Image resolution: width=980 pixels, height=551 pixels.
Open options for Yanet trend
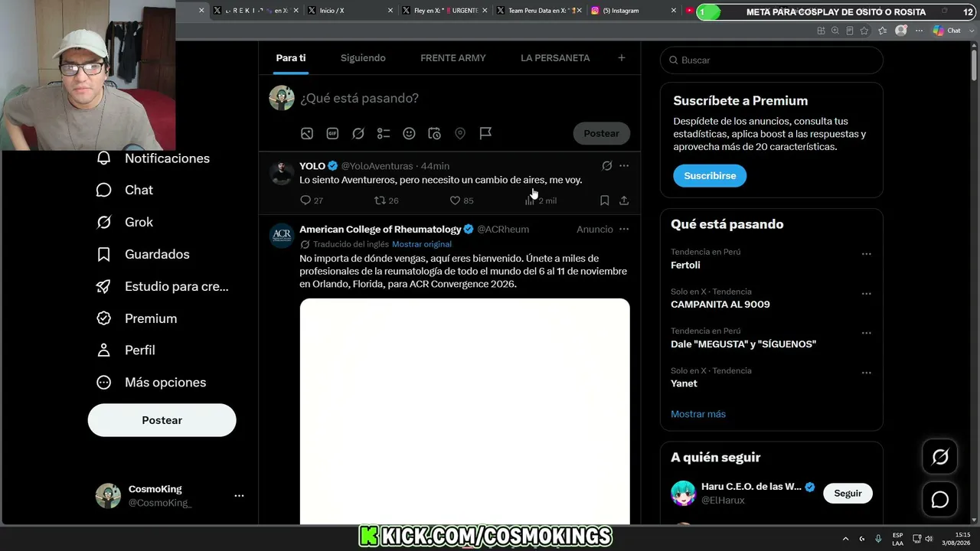pos(867,373)
